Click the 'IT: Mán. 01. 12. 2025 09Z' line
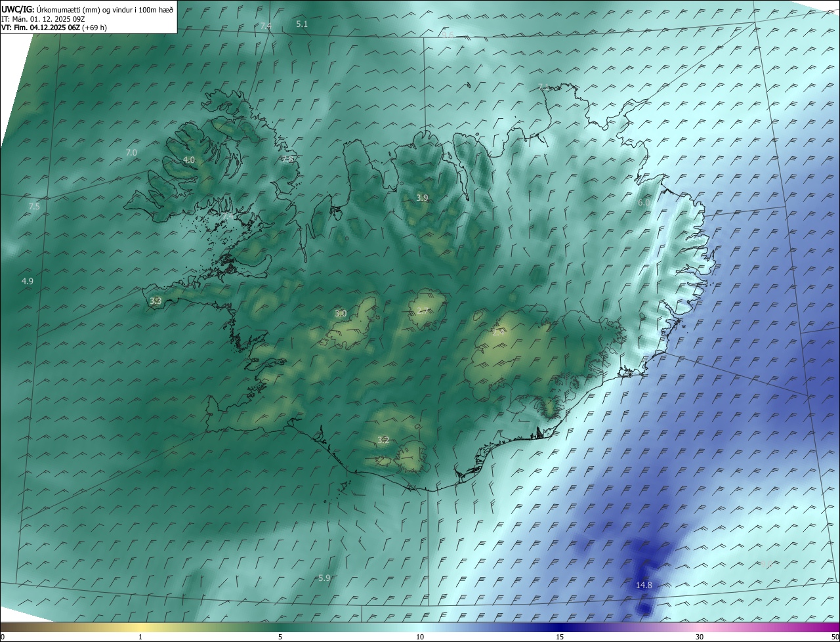The image size is (840, 642). [x=44, y=19]
